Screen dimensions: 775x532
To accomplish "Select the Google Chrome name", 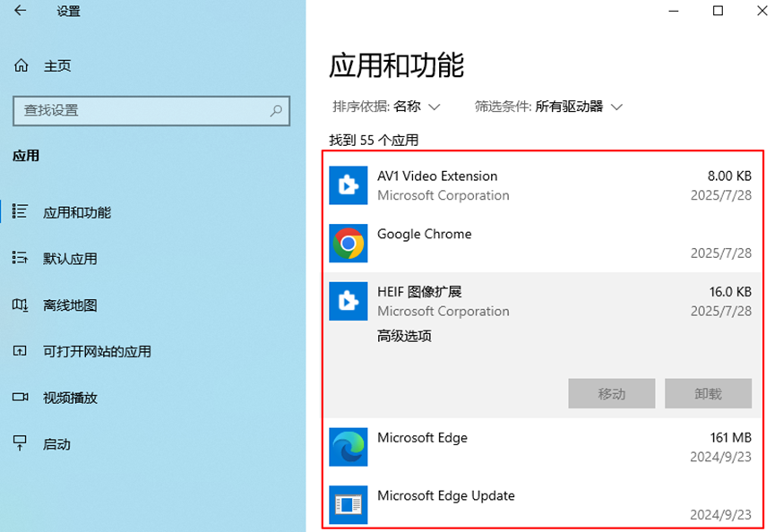I will coord(425,234).
